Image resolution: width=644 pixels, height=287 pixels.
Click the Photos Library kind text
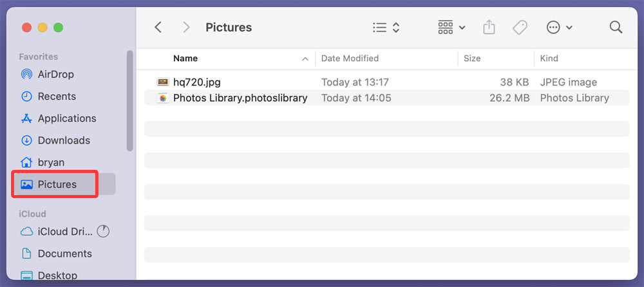[574, 98]
